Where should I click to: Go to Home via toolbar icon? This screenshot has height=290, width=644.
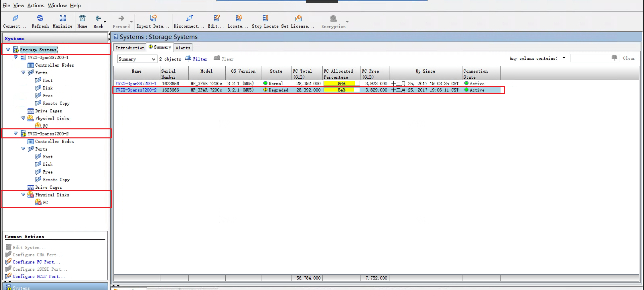click(82, 18)
